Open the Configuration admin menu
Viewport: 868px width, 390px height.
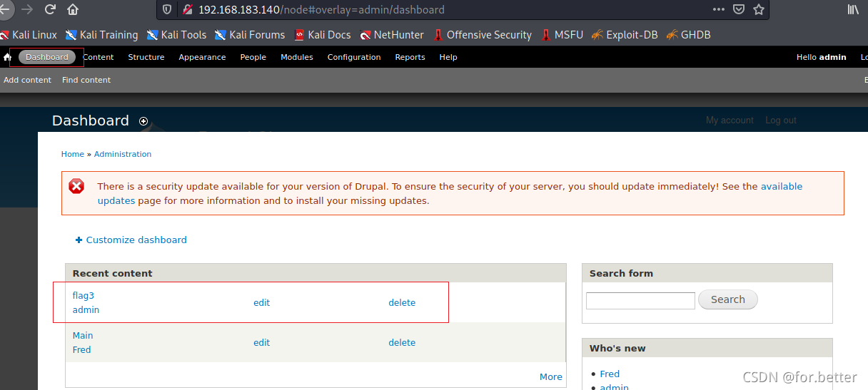[354, 57]
